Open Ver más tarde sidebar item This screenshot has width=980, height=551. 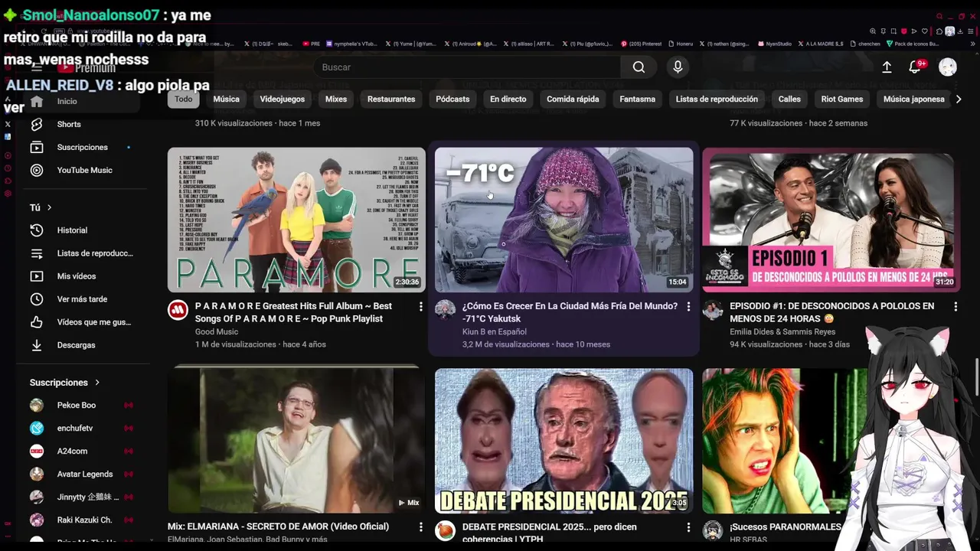point(82,299)
